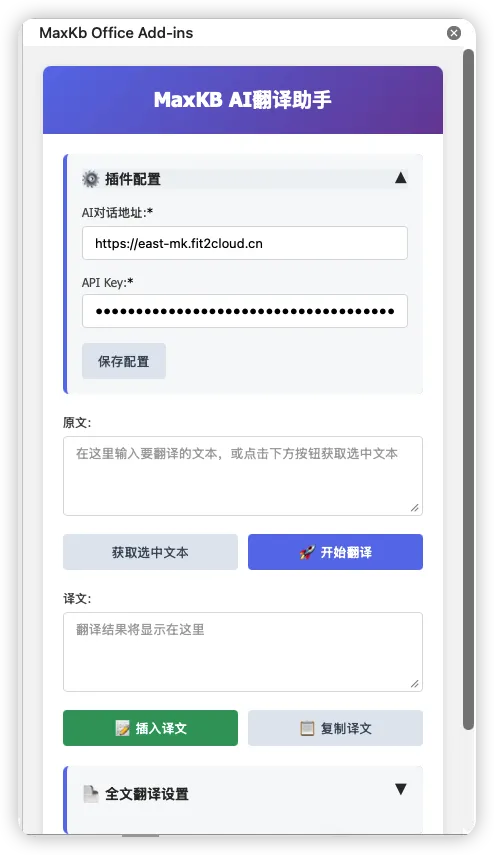Screen dimensions: 494x855
Task: Click the 译文 textarea resize handle
Action: pyautogui.click(x=415, y=684)
